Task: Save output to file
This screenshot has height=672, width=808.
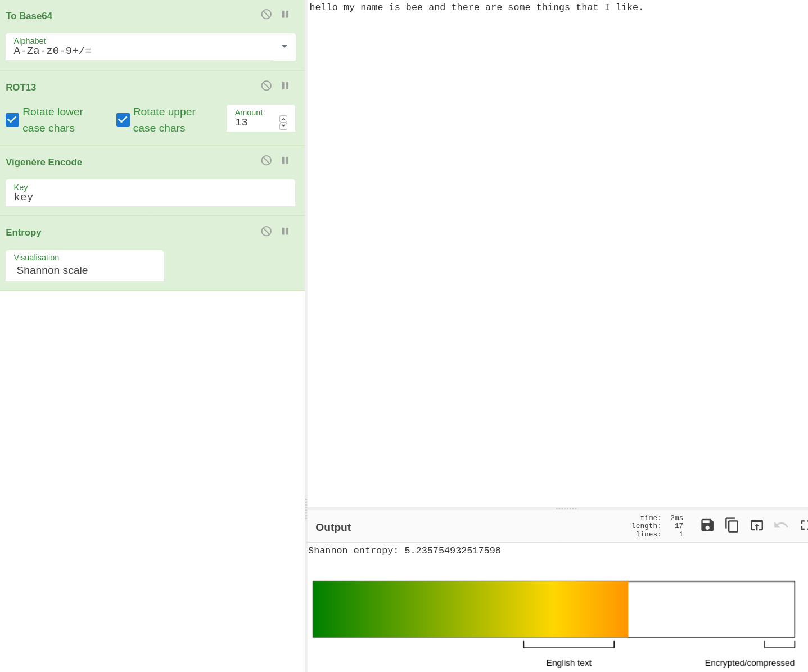Action: click(707, 525)
